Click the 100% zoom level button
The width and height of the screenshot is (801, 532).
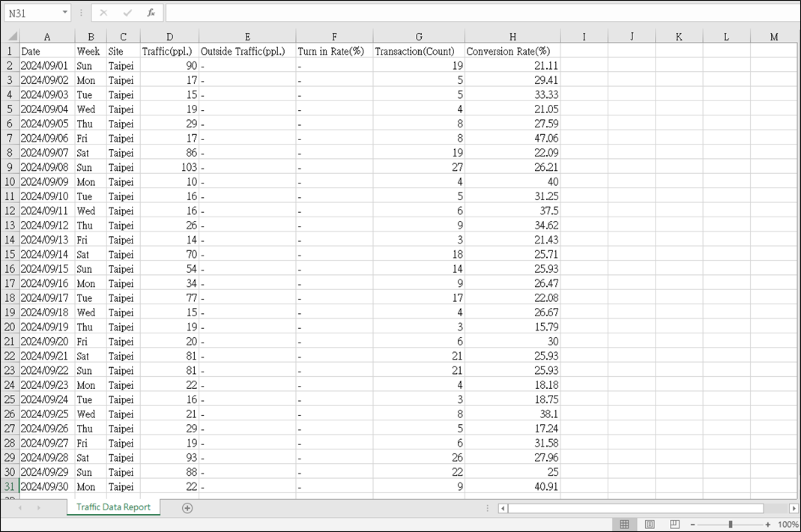[x=789, y=524]
